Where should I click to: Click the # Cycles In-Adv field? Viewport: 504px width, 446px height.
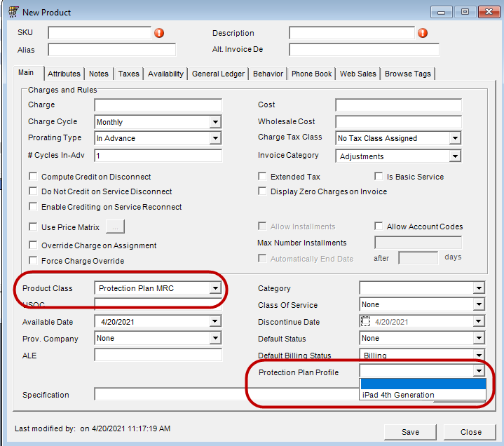click(x=158, y=155)
